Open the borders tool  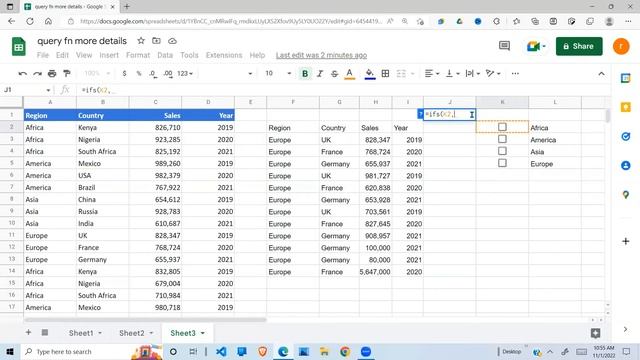(385, 73)
